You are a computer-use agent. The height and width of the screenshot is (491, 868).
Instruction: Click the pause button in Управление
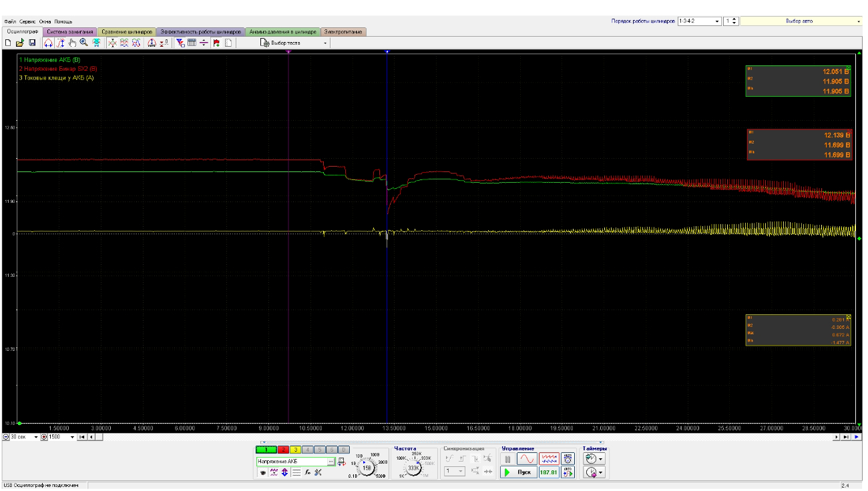click(507, 459)
